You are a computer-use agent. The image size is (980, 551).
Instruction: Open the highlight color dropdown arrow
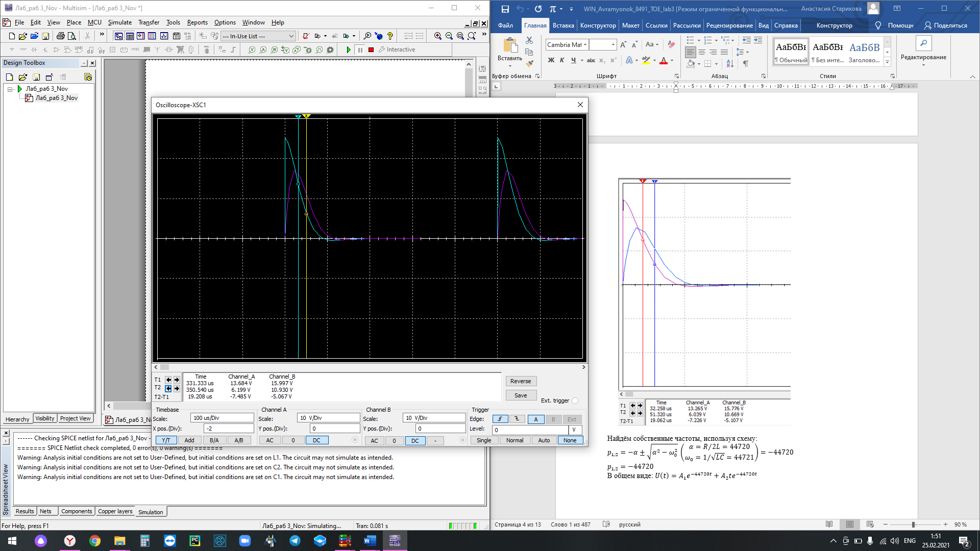[654, 60]
